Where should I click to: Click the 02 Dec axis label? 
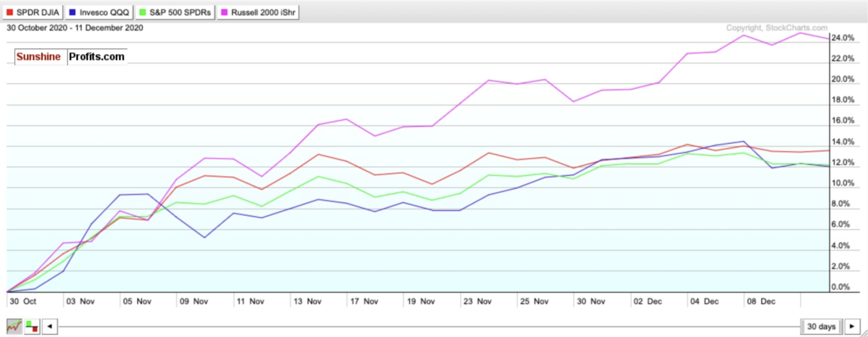coord(648,301)
